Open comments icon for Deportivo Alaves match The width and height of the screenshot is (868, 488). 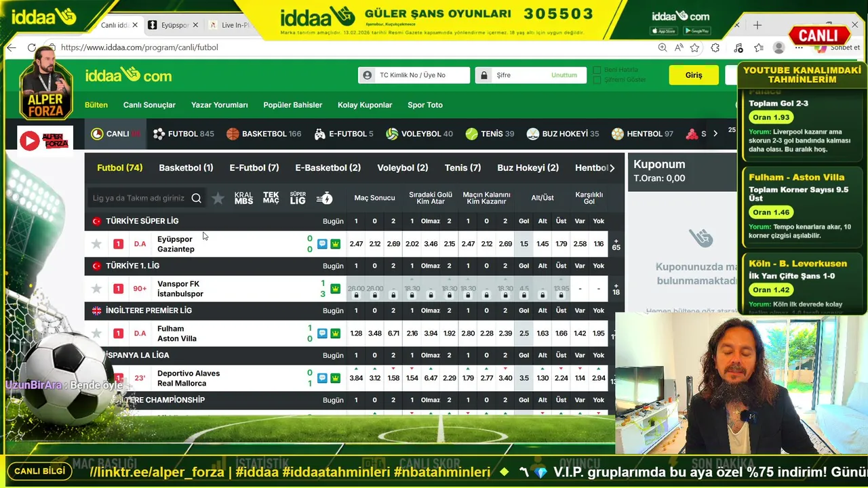(322, 378)
